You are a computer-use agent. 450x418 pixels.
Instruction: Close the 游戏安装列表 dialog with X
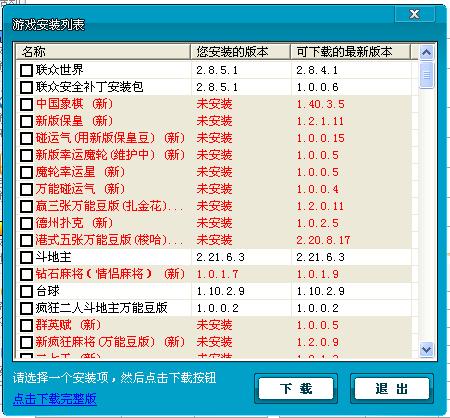tap(415, 14)
